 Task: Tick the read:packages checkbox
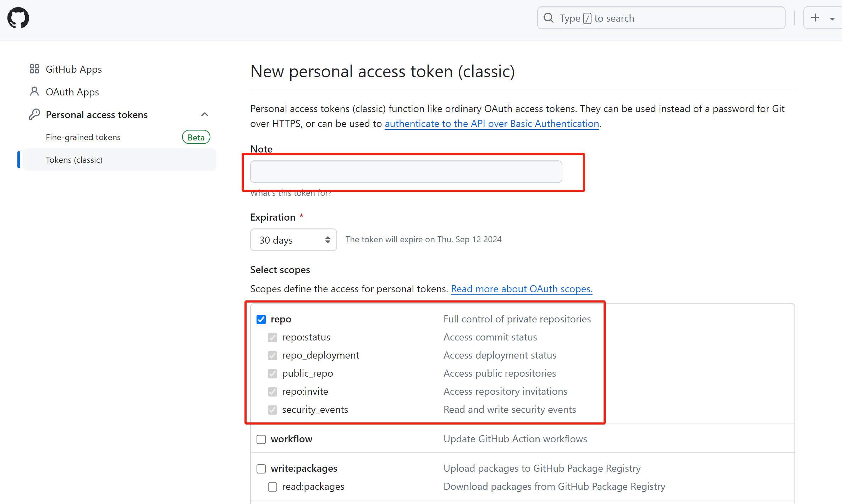coord(273,487)
